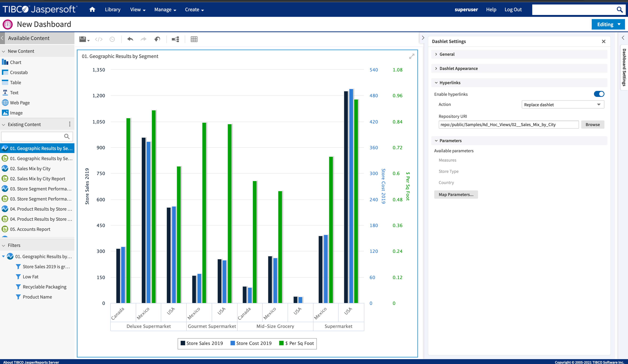
Task: Click the Existing Content search field
Action: [x=37, y=136]
